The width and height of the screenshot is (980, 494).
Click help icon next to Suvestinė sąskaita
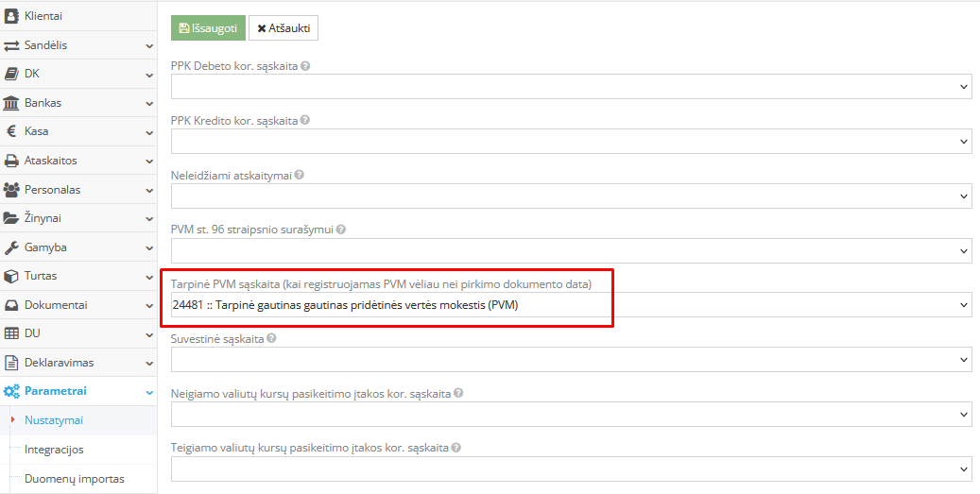coord(272,338)
